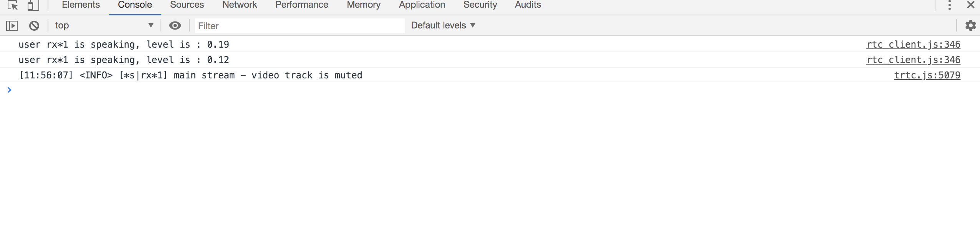Open the Audits tab
The width and height of the screenshot is (980, 236).
point(528,5)
